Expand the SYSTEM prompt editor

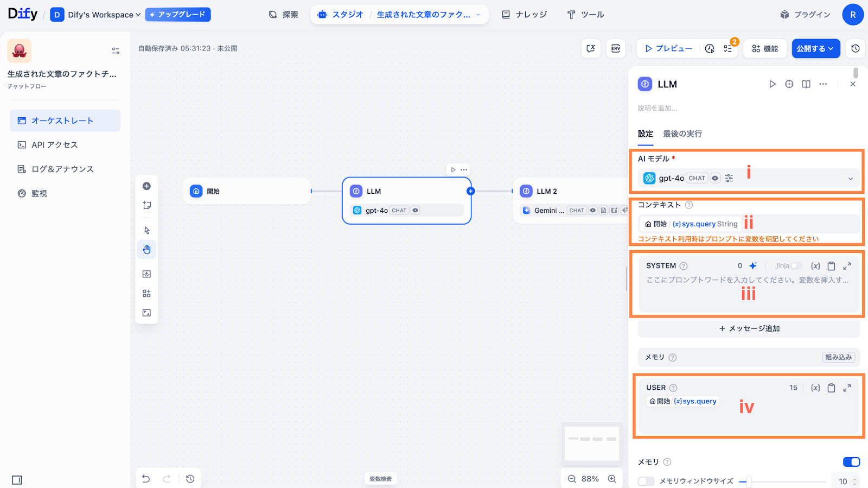tap(847, 266)
